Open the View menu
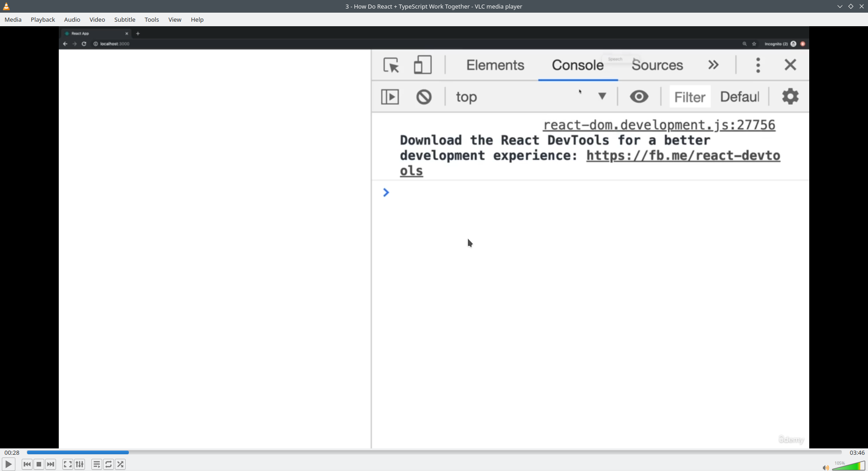 point(175,19)
